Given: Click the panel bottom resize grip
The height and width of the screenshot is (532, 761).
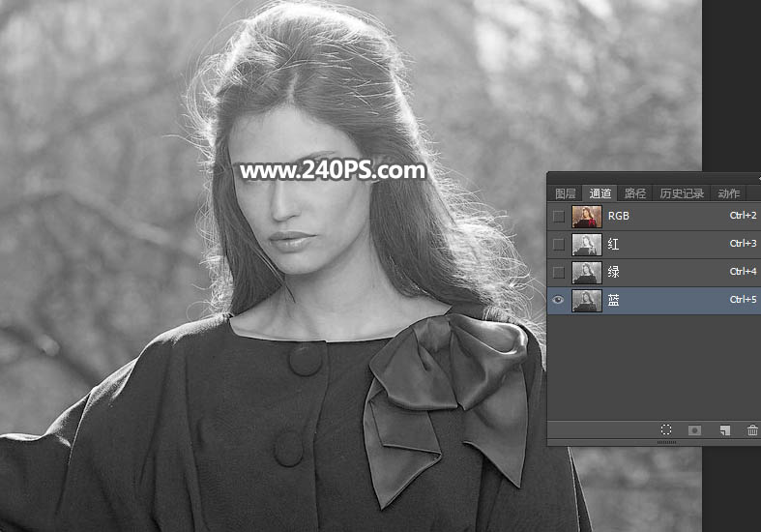Looking at the screenshot, I should coord(666,442).
